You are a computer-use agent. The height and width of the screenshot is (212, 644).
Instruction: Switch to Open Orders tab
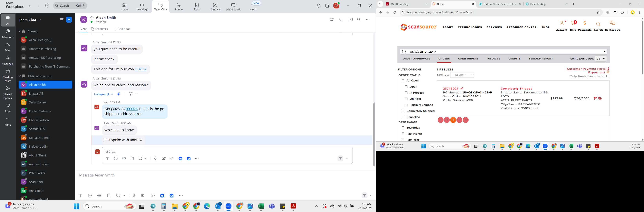[468, 59]
